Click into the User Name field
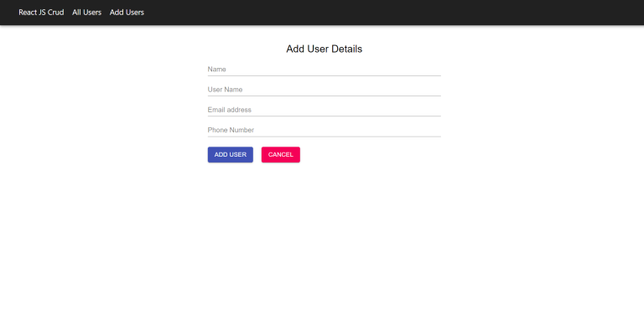This screenshot has width=644, height=310. 324,90
